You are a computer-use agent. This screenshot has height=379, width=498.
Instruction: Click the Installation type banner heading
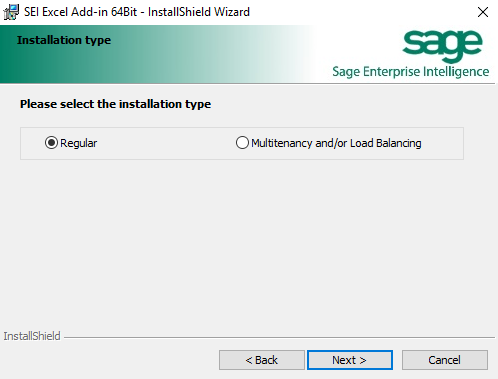click(x=64, y=40)
